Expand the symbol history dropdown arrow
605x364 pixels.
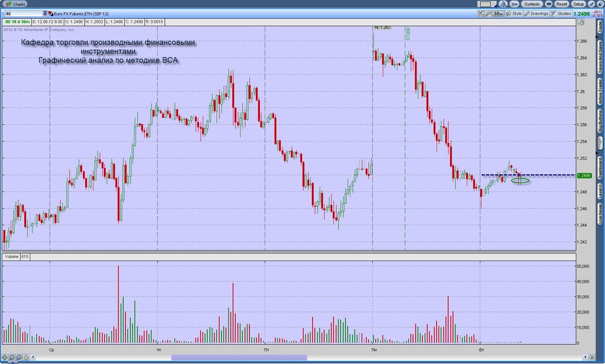pos(45,14)
